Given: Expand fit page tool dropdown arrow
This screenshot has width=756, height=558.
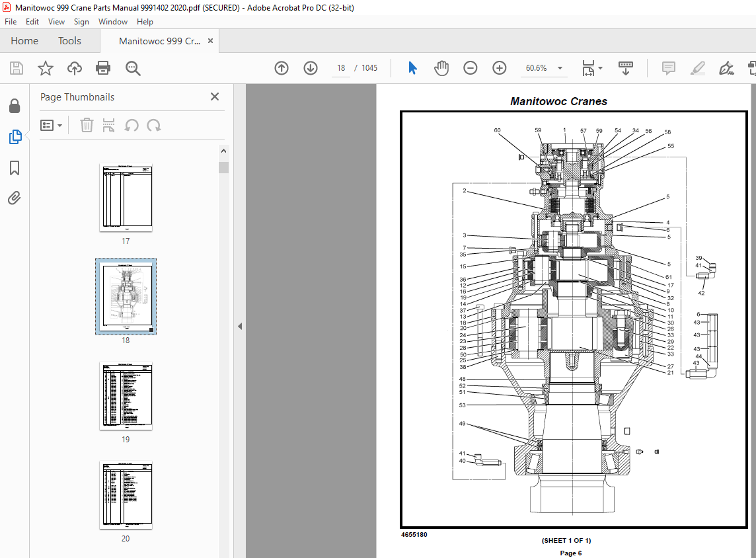Looking at the screenshot, I should point(600,68).
